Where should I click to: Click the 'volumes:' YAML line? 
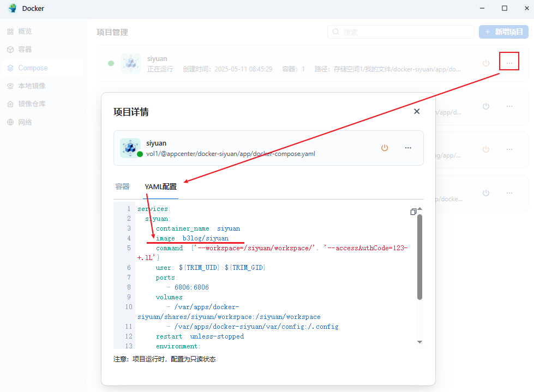click(x=170, y=297)
